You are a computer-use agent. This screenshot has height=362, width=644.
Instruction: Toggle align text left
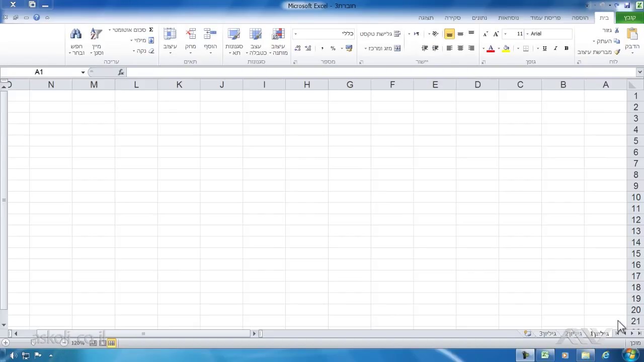pyautogui.click(x=449, y=48)
